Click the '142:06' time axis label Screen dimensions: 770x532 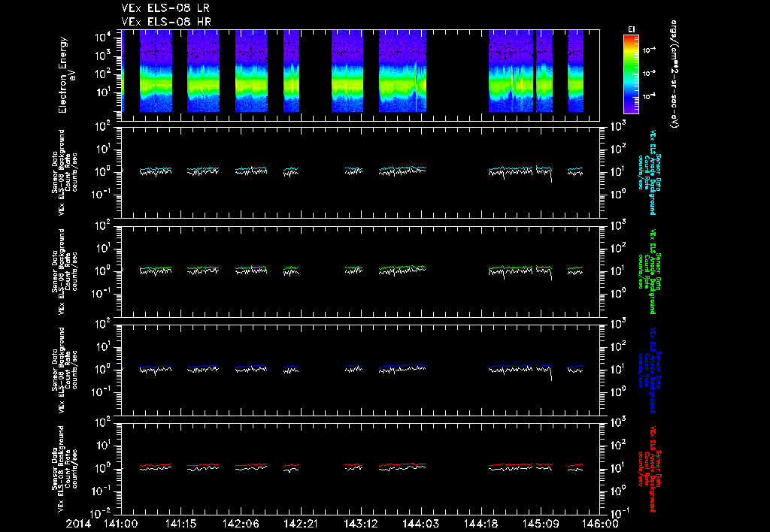tap(241, 524)
